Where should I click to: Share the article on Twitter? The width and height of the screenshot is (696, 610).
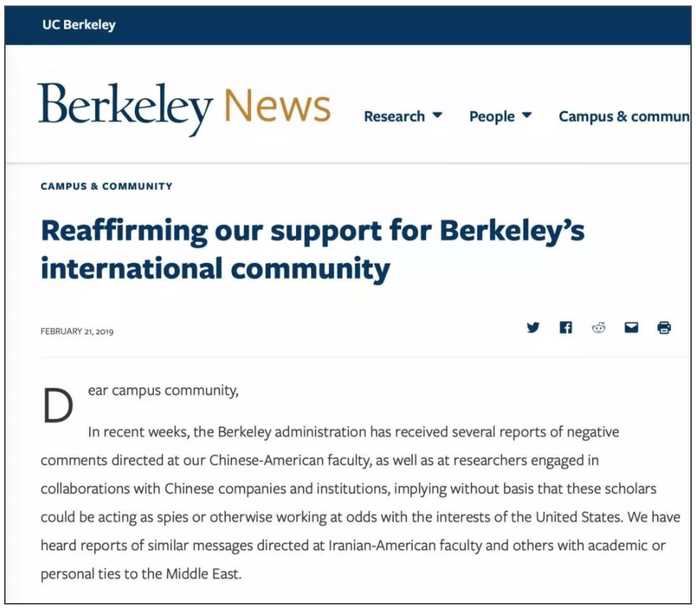533,328
